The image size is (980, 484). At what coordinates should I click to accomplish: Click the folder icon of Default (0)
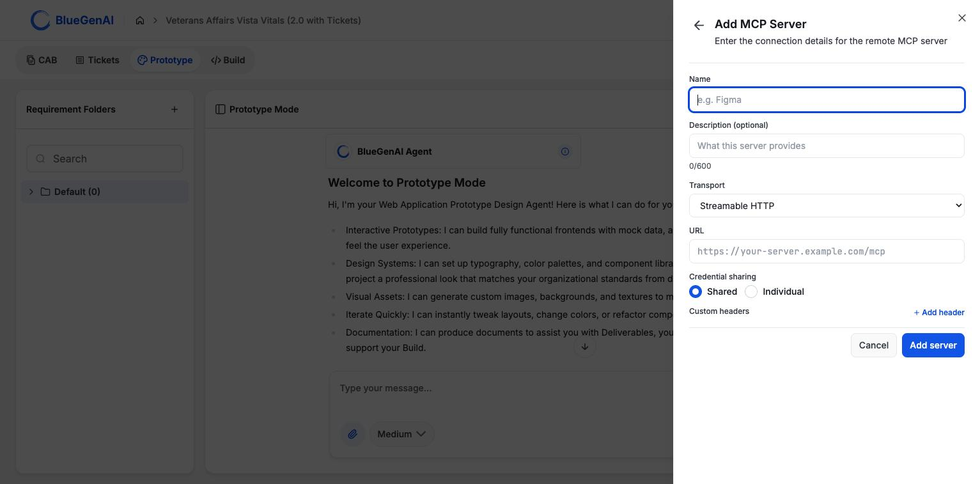[x=45, y=192]
